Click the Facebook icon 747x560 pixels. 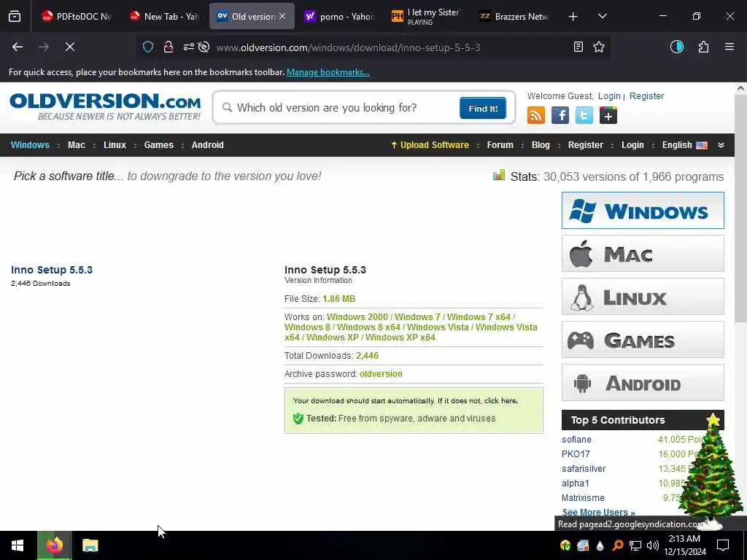click(560, 115)
